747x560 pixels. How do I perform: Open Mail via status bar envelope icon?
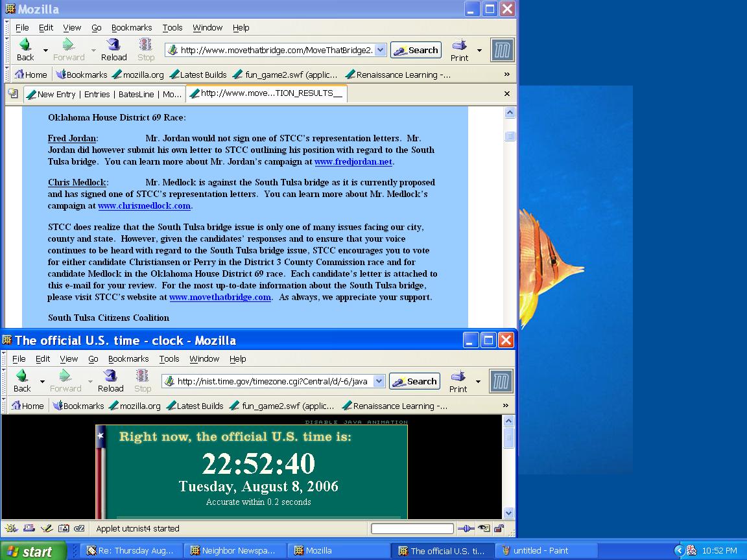29,528
